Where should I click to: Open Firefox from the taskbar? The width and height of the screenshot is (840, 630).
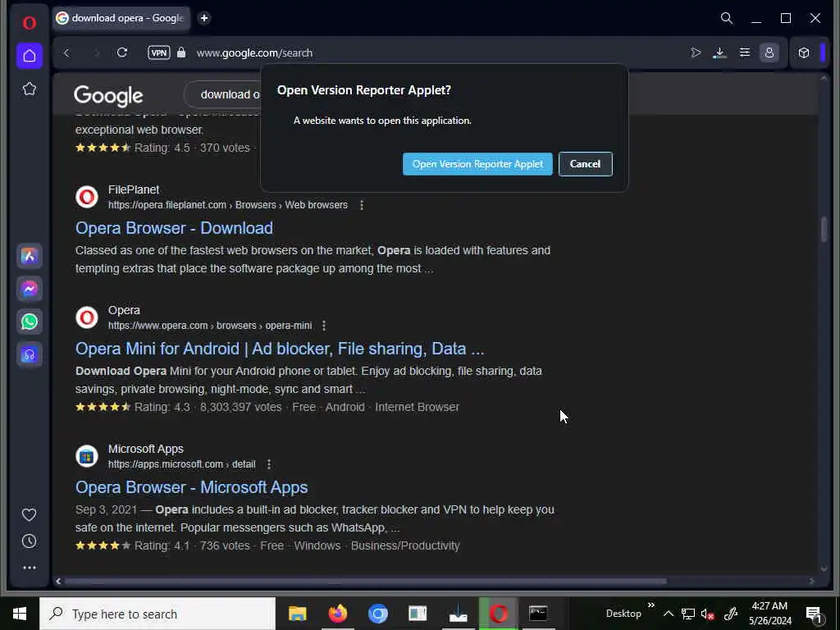337,614
